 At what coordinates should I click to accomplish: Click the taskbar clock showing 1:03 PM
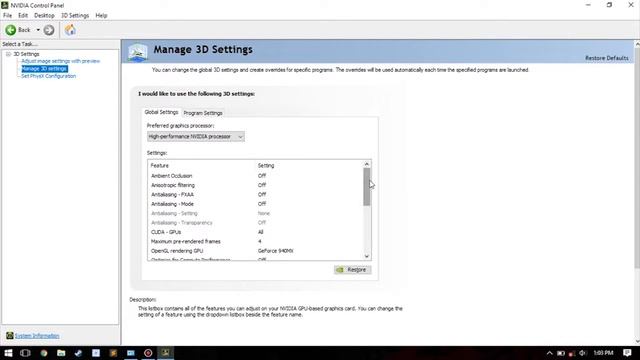click(604, 353)
